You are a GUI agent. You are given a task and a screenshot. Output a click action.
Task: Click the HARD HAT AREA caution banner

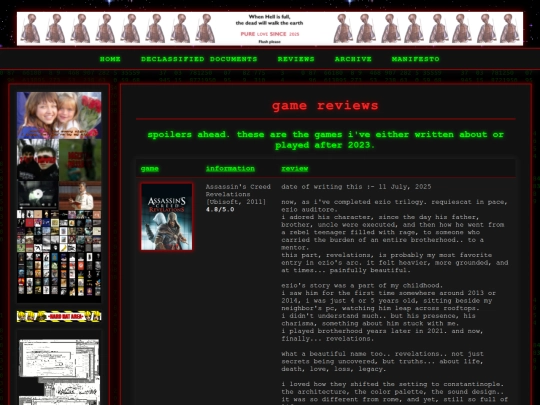tap(59, 316)
